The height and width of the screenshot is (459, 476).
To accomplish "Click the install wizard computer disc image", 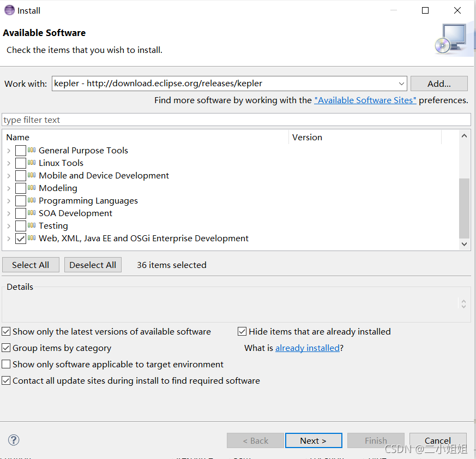I will [451, 39].
